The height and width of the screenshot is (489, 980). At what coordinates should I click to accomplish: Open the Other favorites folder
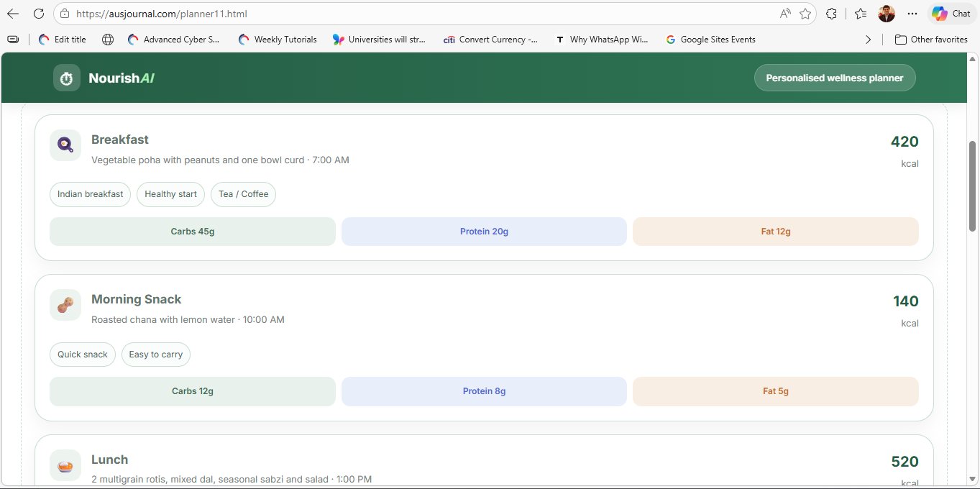tap(932, 40)
